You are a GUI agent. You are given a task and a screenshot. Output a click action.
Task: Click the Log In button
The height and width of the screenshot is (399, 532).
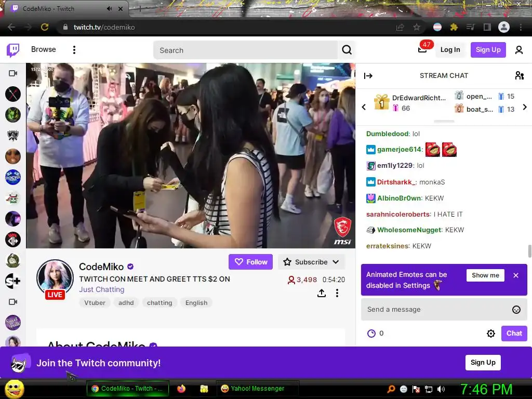[x=450, y=50]
